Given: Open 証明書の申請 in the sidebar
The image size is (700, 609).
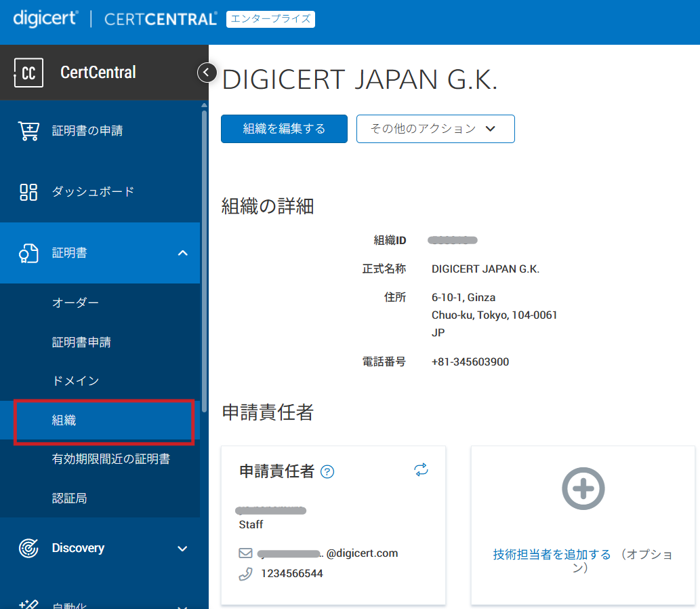Looking at the screenshot, I should click(x=100, y=131).
